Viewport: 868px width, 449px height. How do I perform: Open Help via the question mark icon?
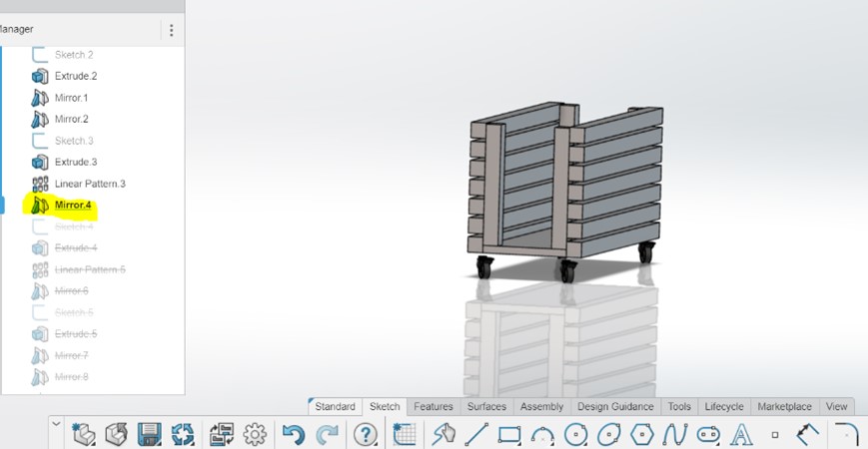366,434
